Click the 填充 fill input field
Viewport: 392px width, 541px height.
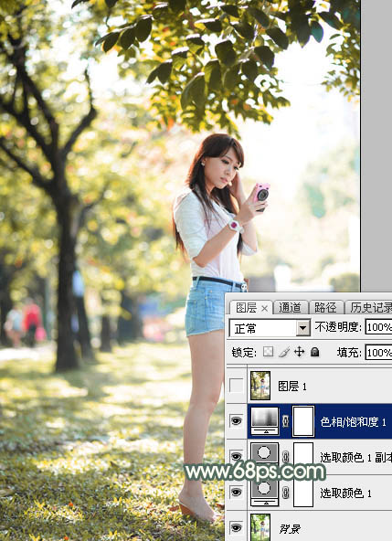click(x=378, y=352)
